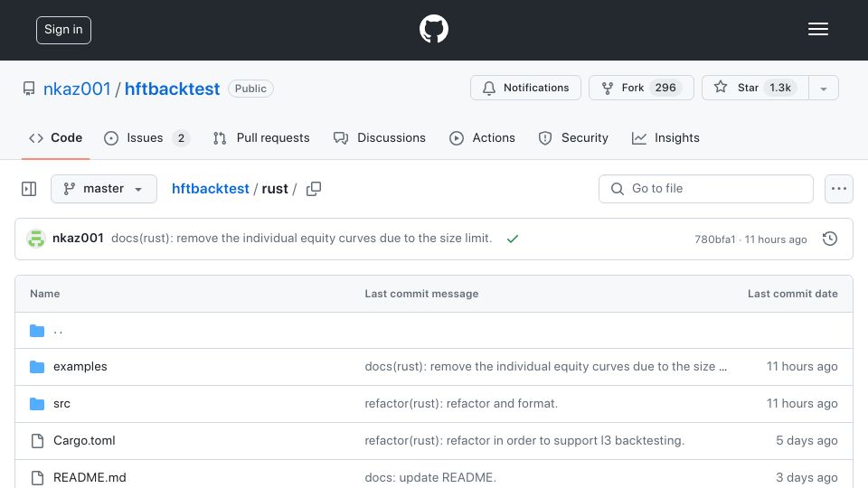Click the examples folder icon

point(37,367)
